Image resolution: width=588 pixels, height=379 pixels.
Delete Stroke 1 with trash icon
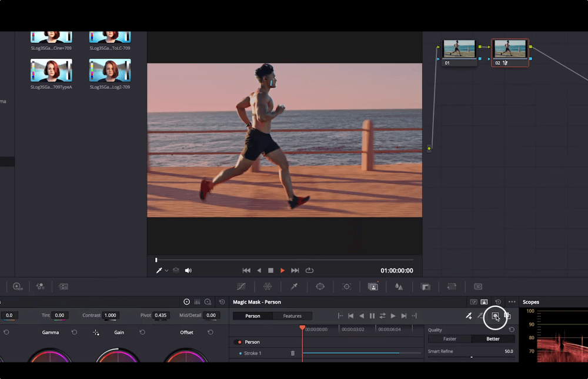(x=292, y=353)
